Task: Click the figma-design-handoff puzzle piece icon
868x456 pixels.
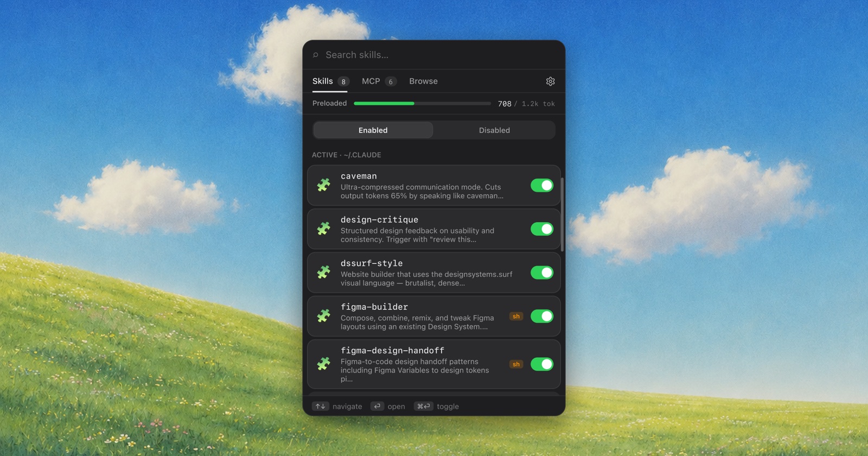Action: coord(324,364)
